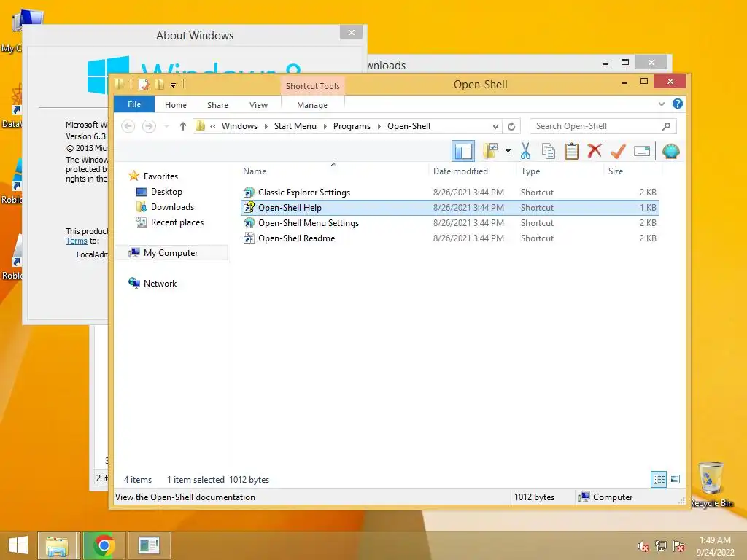Select Classic Explorer Settings shortcut
747x560 pixels.
tap(450, 192)
